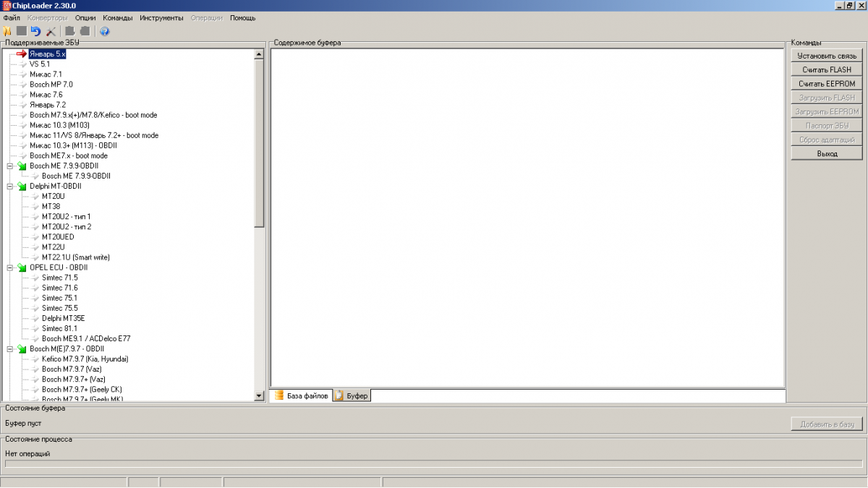Viewport: 868px width, 488px height.
Task: Open the Команды menu
Action: click(117, 17)
